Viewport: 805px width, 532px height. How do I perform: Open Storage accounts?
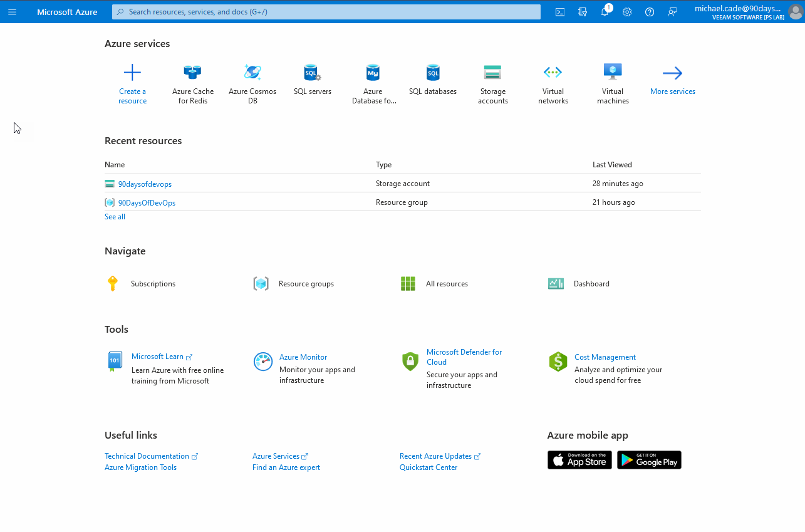492,81
